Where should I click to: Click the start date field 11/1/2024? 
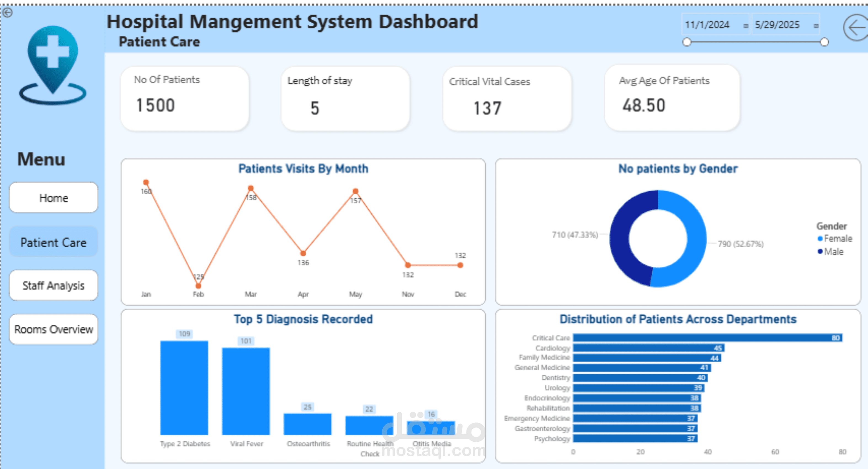coord(707,25)
